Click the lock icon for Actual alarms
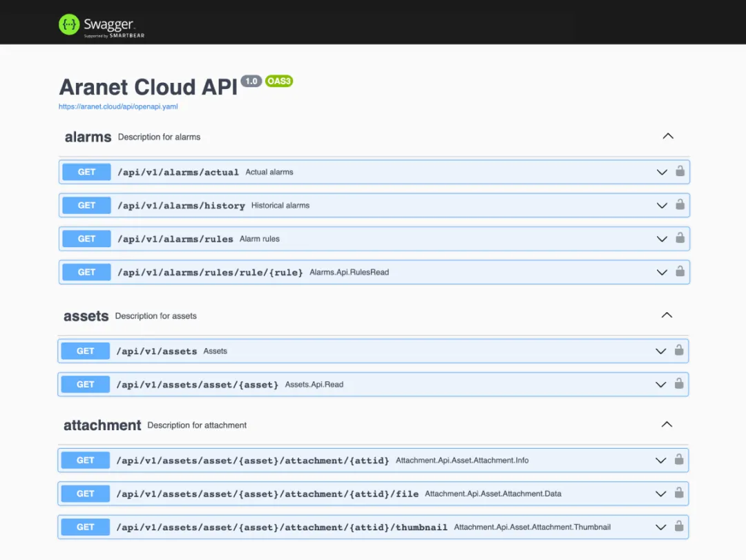746x560 pixels. (680, 171)
